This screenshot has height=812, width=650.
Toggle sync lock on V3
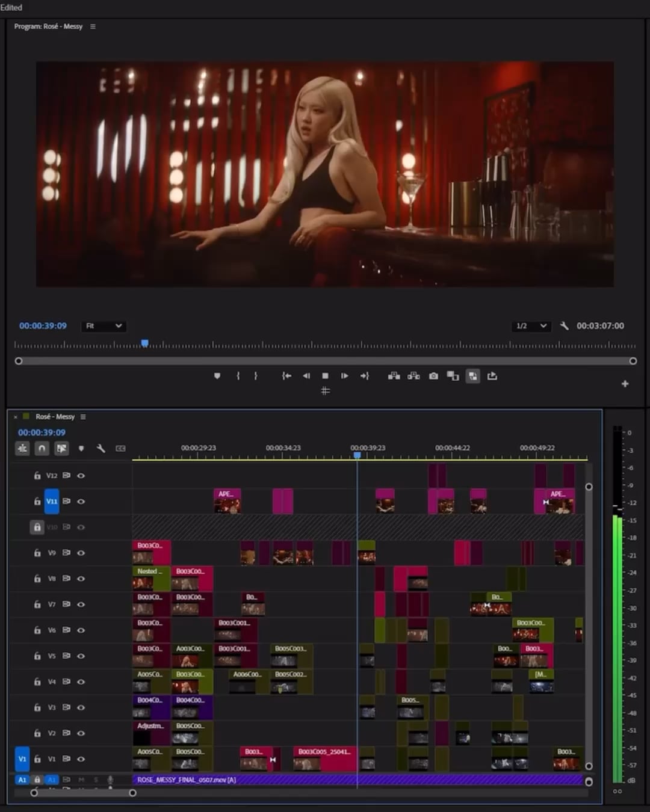[x=66, y=707]
